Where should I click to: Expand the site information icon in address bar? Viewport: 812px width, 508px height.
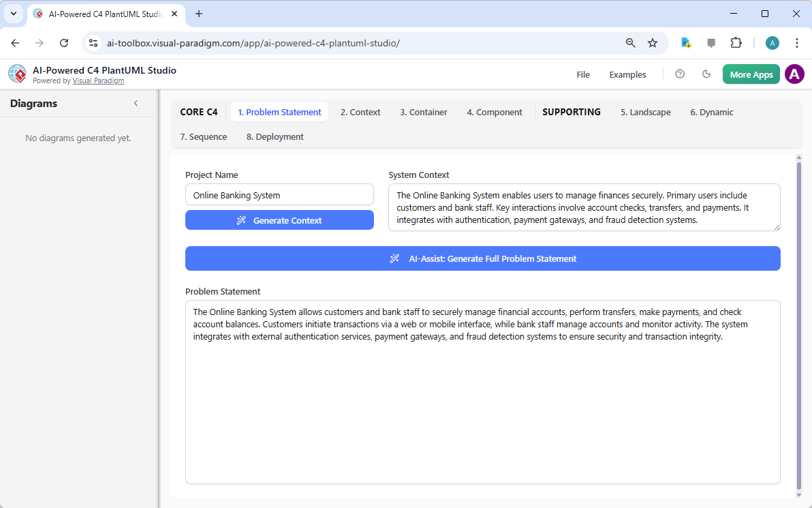[93, 42]
